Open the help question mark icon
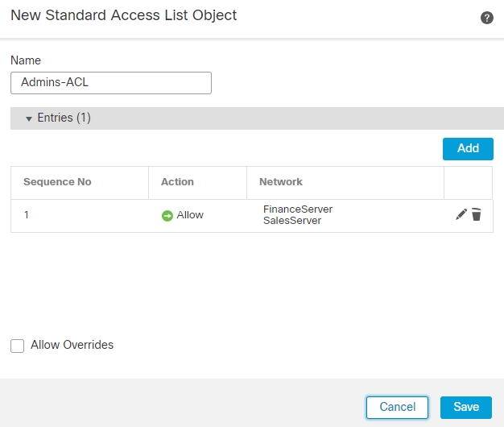Viewport: 504px width, 427px height. 487,18
